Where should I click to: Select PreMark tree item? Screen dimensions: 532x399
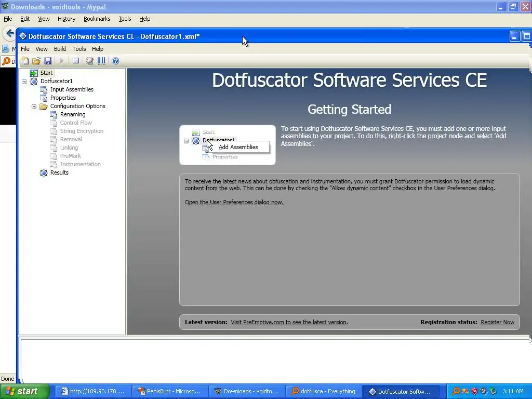coord(70,156)
